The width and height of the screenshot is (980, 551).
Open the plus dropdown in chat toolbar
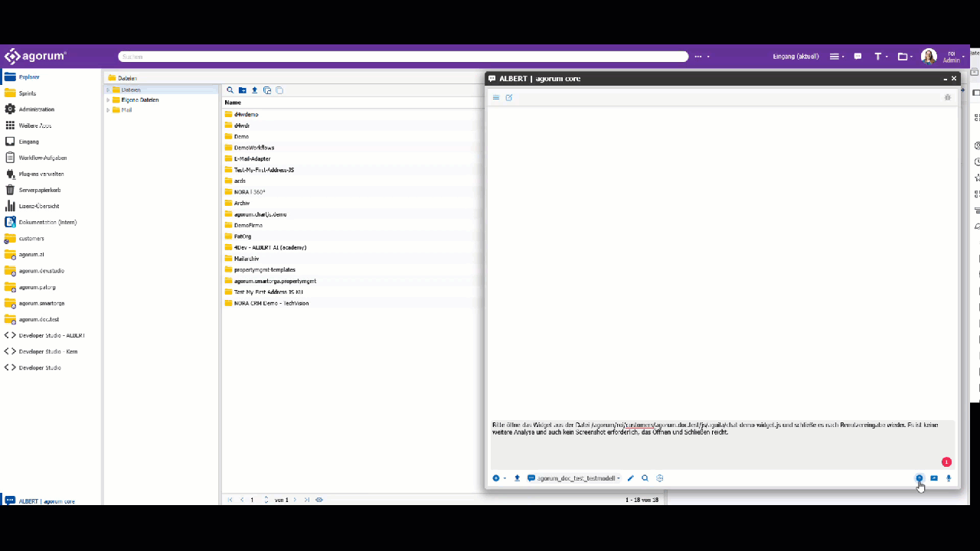pyautogui.click(x=498, y=478)
